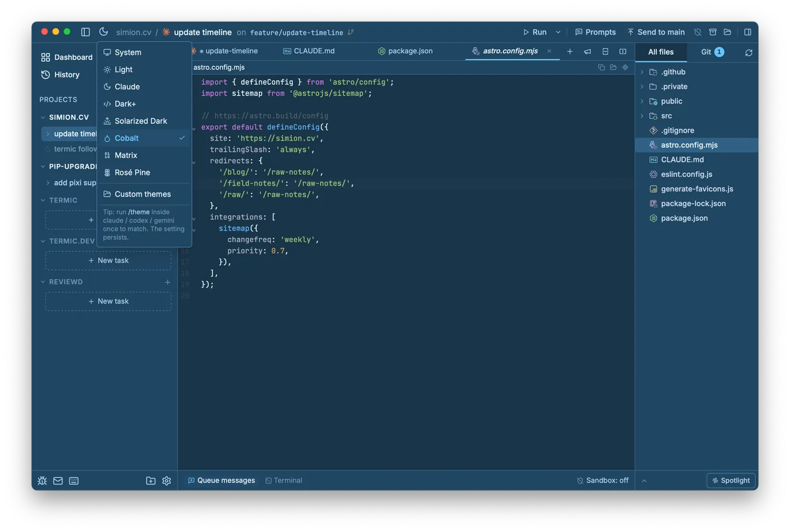Collapse the REVIEWD project section
Viewport: 790px width, 532px height.
(x=43, y=282)
